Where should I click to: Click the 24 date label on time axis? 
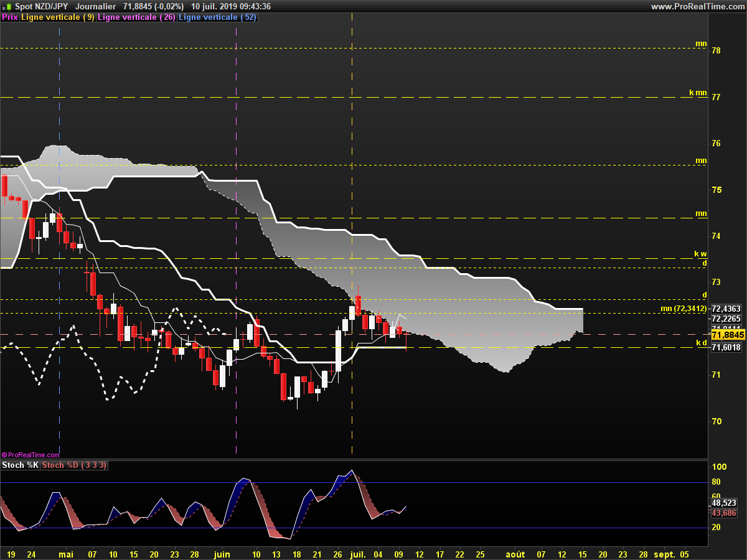(31, 554)
